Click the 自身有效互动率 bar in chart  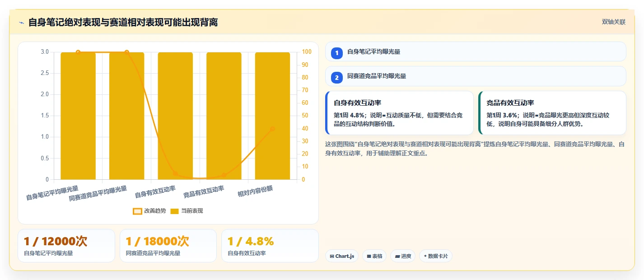(x=175, y=116)
